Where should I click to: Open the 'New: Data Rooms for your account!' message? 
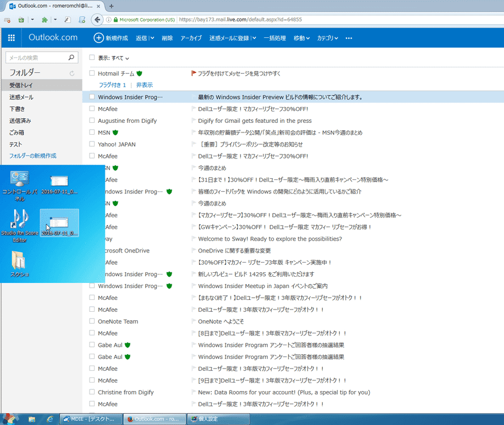tap(284, 392)
